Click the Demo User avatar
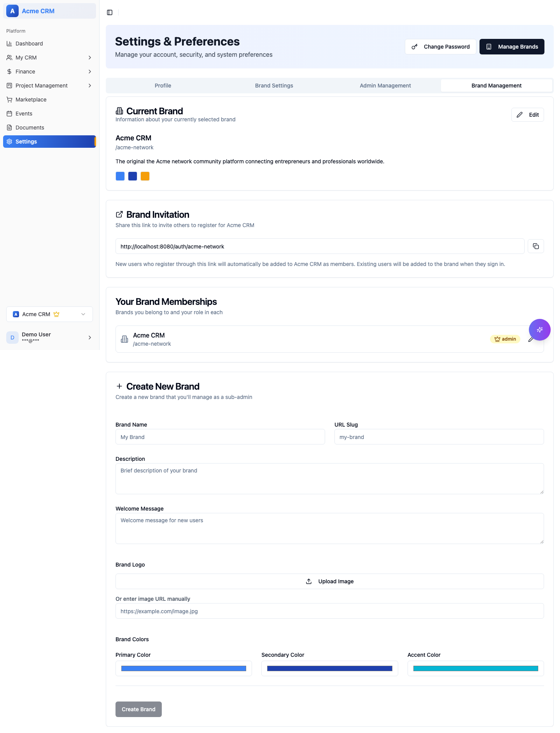 (12, 338)
